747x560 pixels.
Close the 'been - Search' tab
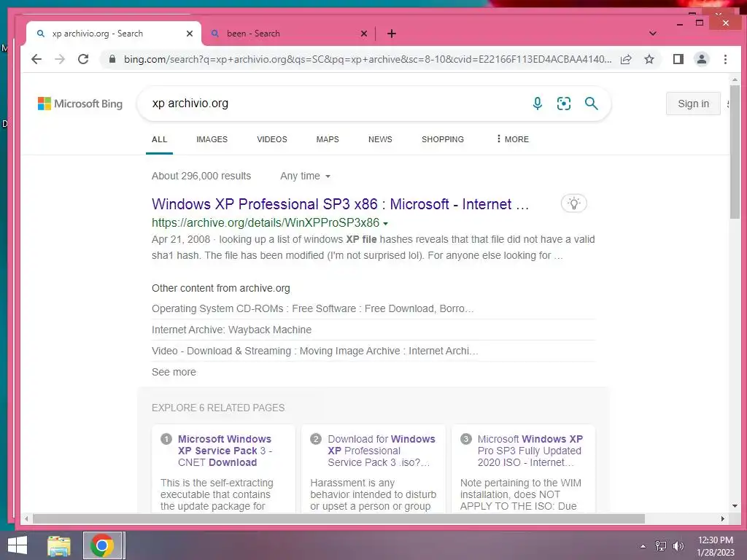click(363, 34)
